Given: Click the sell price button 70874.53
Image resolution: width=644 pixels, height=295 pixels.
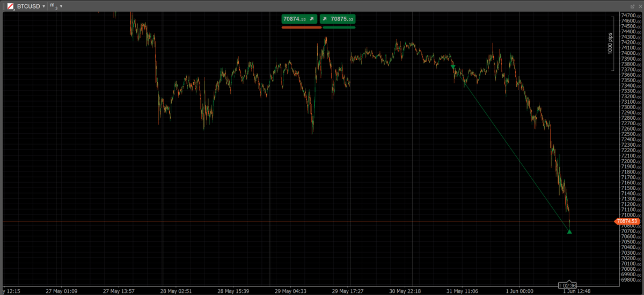Looking at the screenshot, I should click(x=299, y=19).
